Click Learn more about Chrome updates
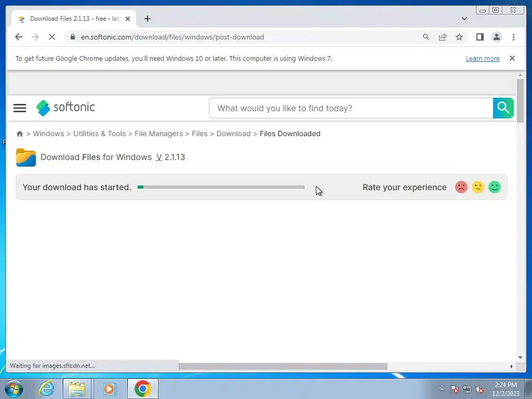This screenshot has height=399, width=532. point(483,58)
